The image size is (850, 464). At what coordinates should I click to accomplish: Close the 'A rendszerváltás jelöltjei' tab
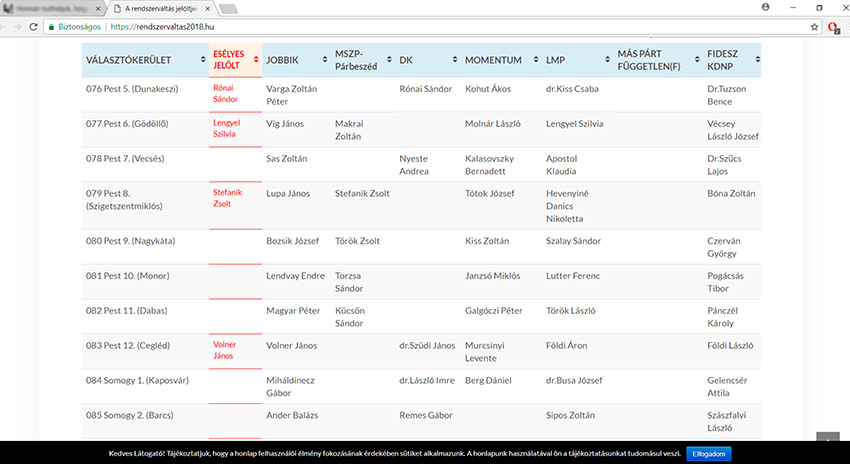[208, 9]
